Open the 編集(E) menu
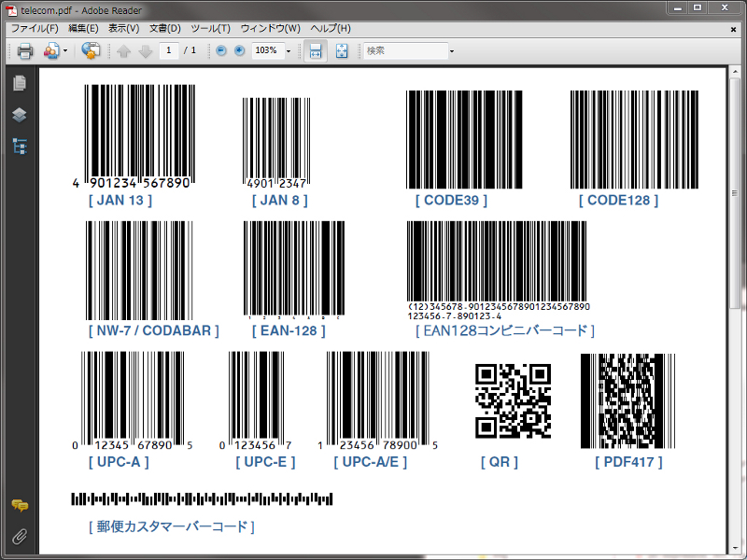747x560 pixels. 83,29
